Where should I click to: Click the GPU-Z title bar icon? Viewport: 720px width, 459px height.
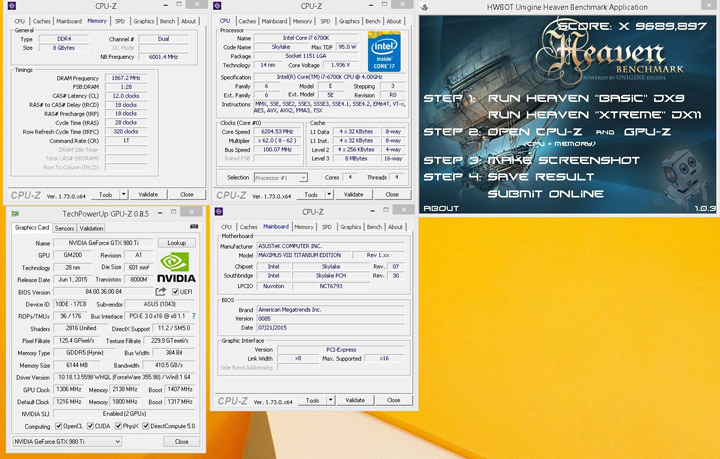(15, 213)
